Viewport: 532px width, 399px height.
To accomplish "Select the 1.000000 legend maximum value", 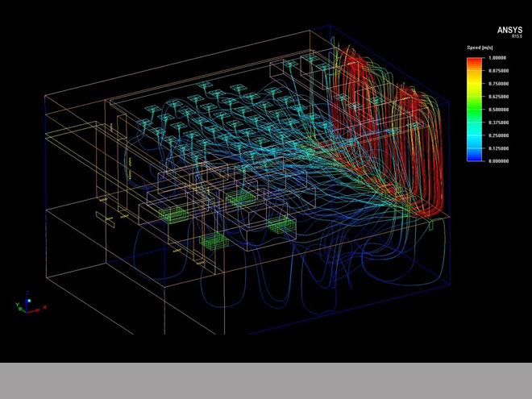I will [501, 58].
